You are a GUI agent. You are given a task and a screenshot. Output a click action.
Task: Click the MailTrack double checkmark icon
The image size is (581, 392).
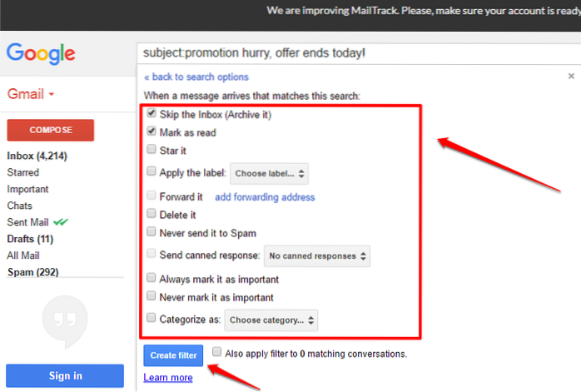click(x=62, y=222)
